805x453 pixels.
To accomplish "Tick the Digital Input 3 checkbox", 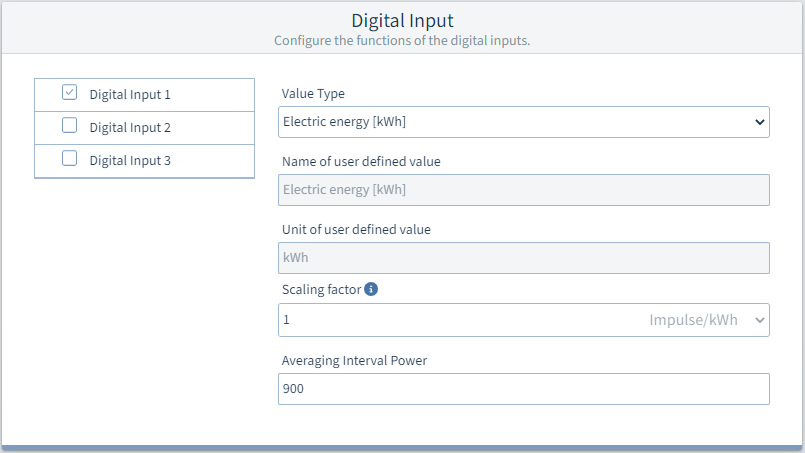I will click(69, 158).
